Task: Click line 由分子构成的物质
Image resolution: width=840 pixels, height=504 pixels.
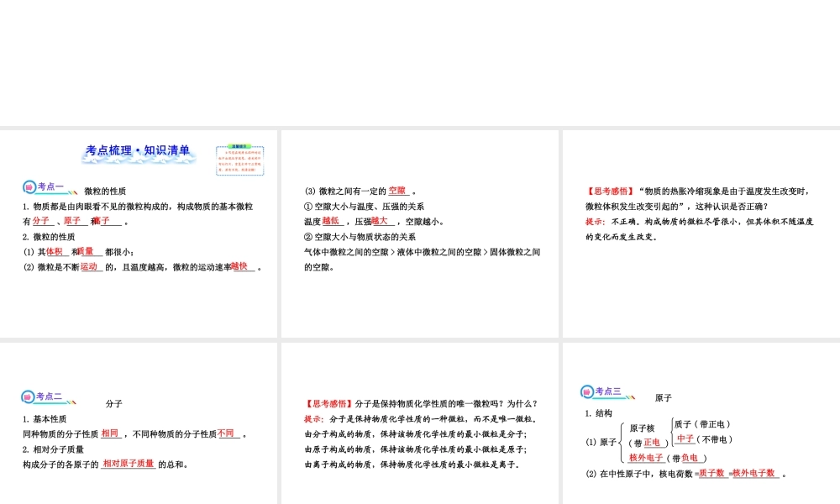Action: (416, 434)
